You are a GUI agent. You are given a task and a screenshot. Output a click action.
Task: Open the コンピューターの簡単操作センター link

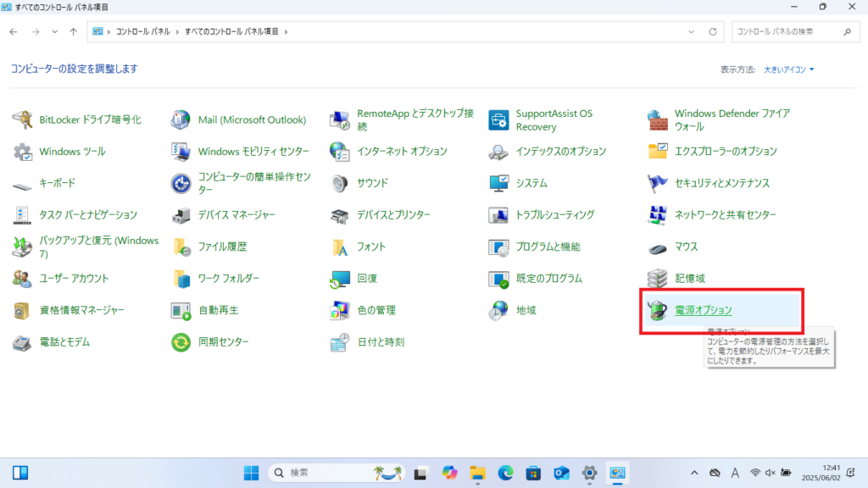click(x=254, y=184)
